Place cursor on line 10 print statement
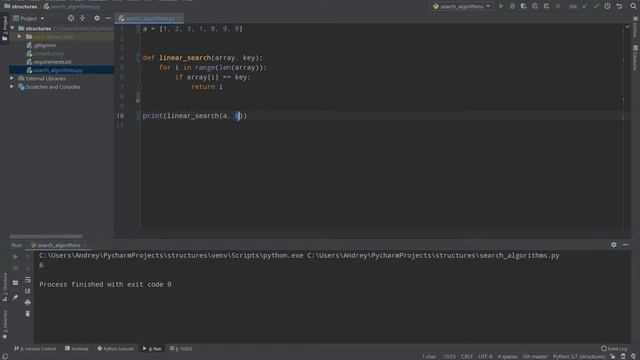Viewport: 640px width, 360px height. tap(195, 116)
